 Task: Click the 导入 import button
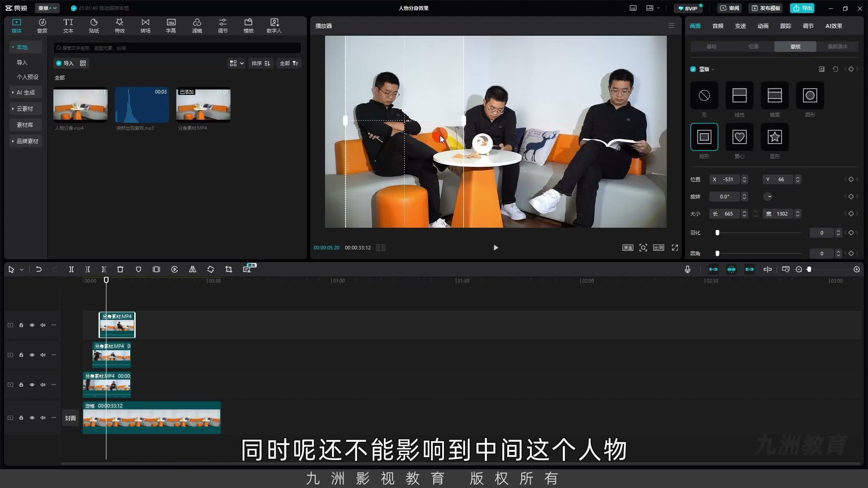tap(65, 63)
